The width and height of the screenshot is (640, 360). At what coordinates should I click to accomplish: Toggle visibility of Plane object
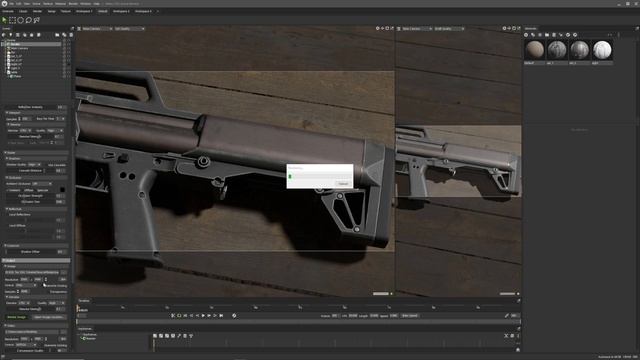[x=64, y=76]
